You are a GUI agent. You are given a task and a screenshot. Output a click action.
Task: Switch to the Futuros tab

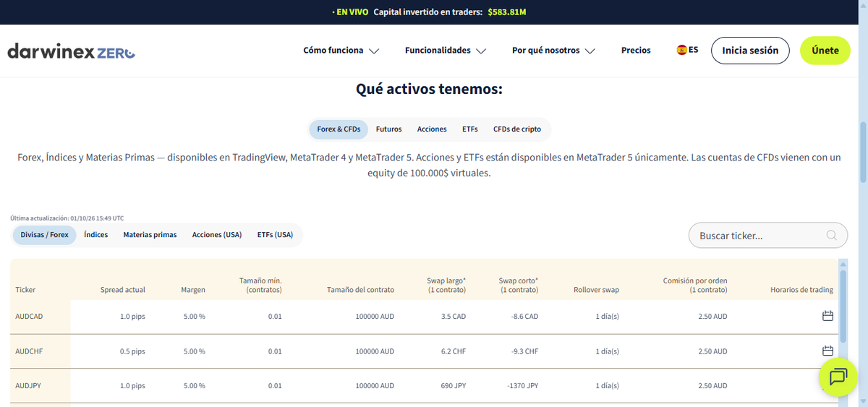tap(389, 129)
